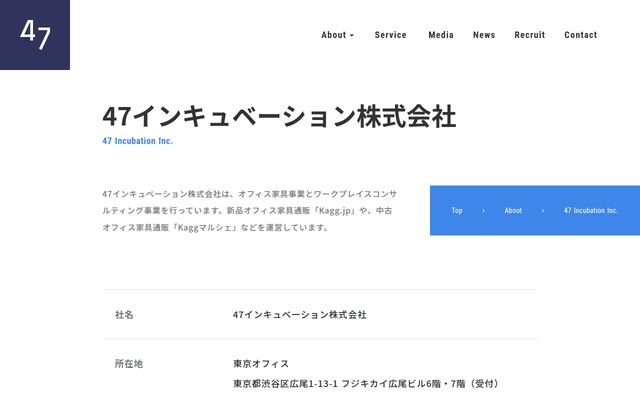Open the Contact page
This screenshot has height=400, width=640.
580,35
